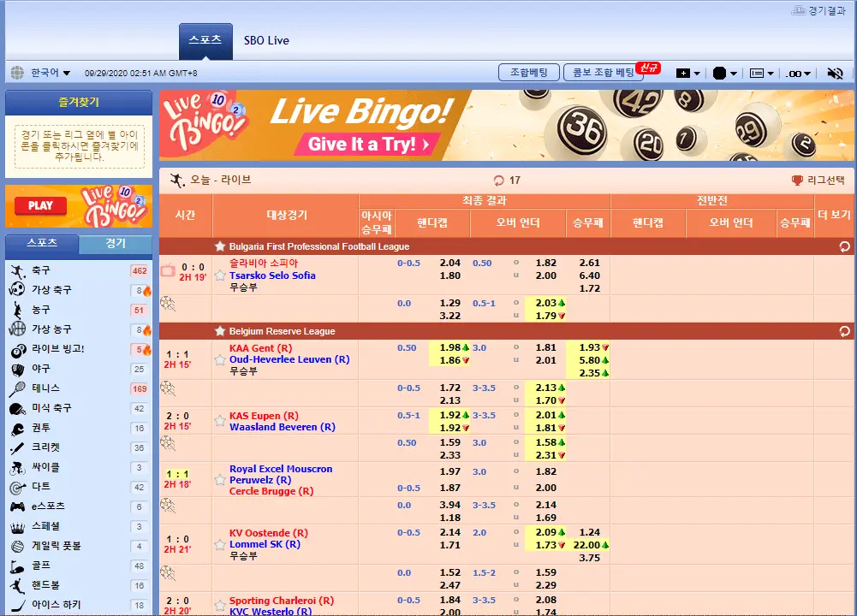Choose the golf (골프) icon
The image size is (857, 616).
[x=17, y=566]
